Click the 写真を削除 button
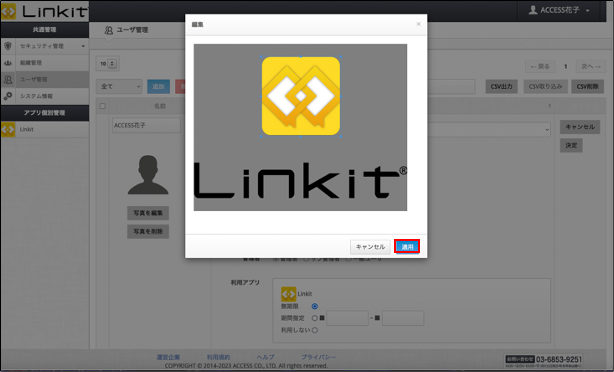614x372 pixels. tap(148, 231)
